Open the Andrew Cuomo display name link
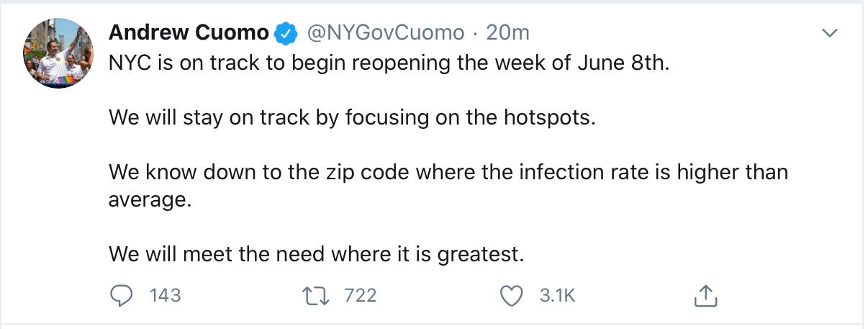 (189, 33)
